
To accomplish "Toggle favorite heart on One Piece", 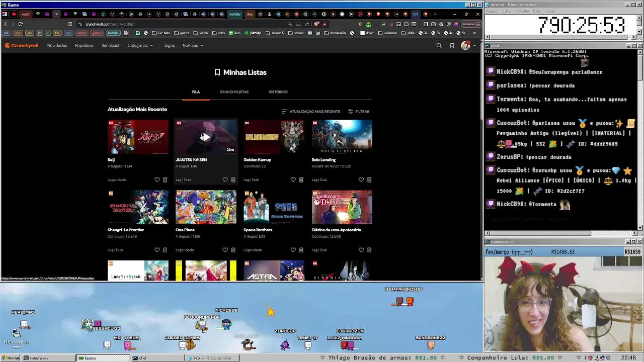I will click(x=225, y=250).
